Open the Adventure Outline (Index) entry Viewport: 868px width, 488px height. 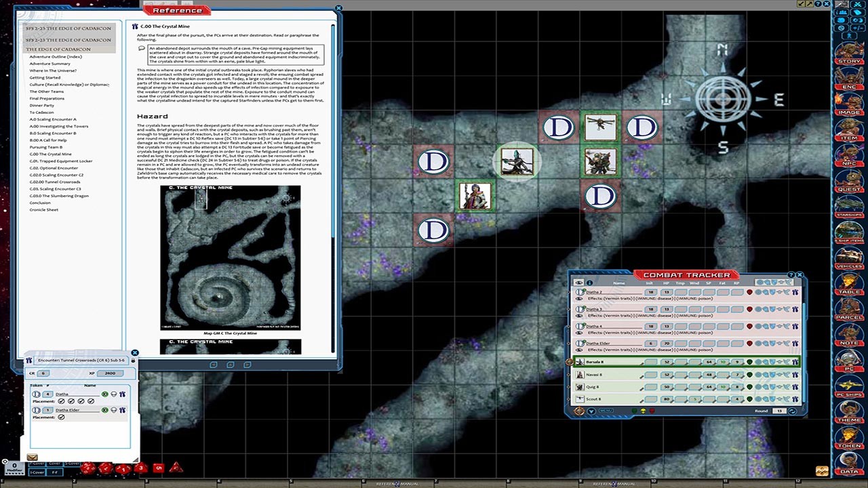click(x=56, y=57)
